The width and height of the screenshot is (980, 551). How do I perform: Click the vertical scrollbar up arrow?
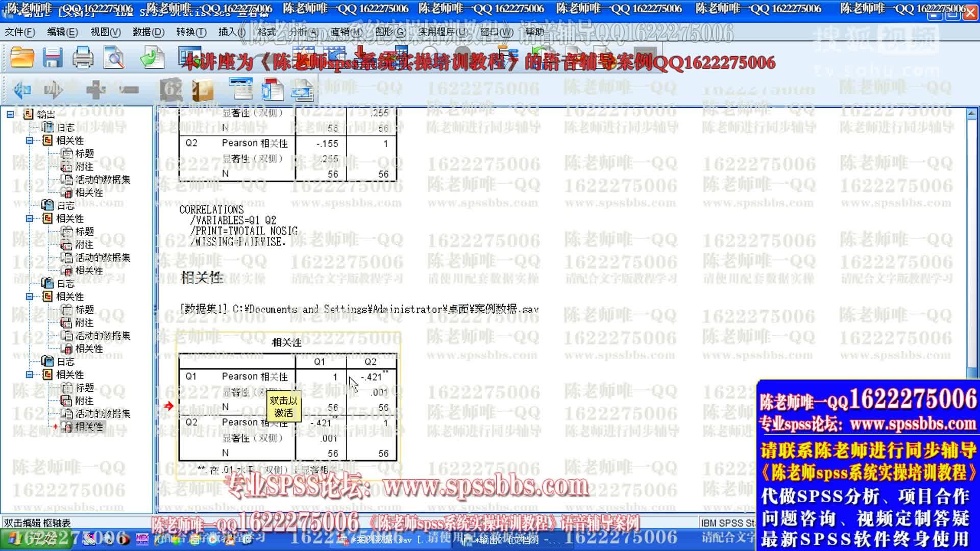pos(972,113)
